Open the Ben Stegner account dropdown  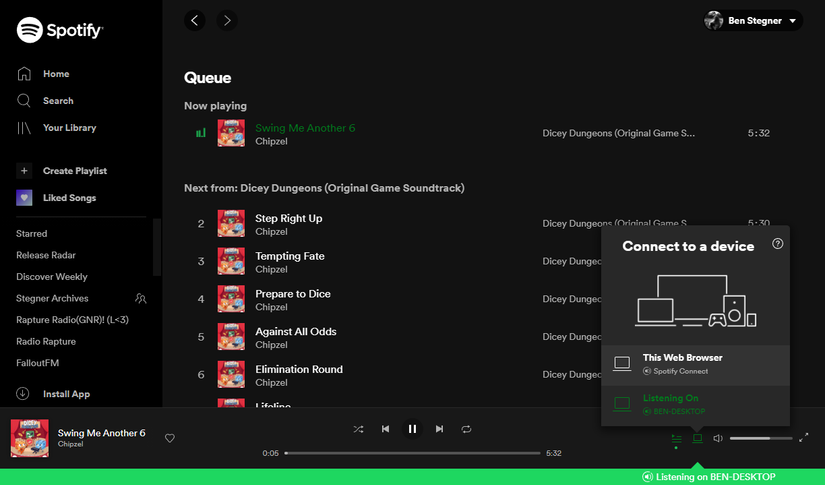[x=753, y=21]
